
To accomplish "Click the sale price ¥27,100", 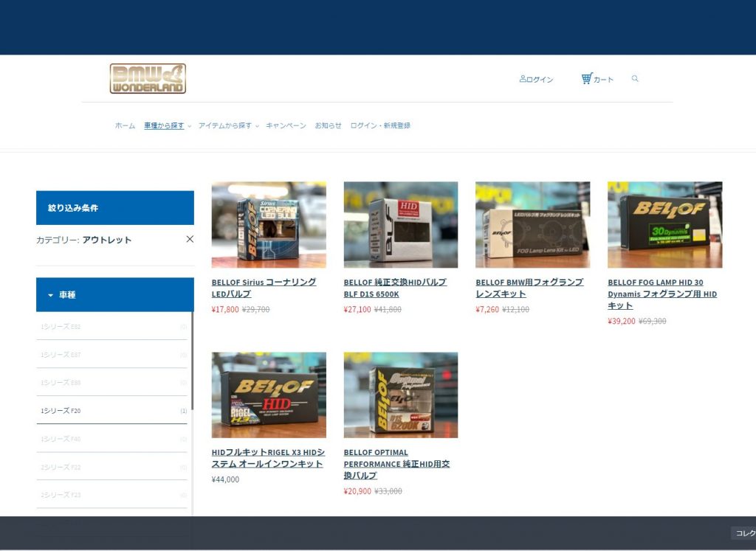I will (357, 309).
